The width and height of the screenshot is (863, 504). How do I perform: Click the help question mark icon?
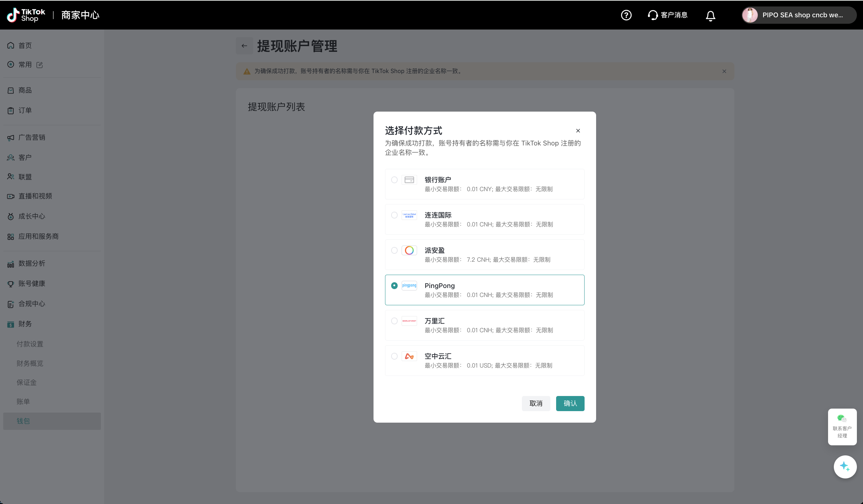[x=626, y=15]
